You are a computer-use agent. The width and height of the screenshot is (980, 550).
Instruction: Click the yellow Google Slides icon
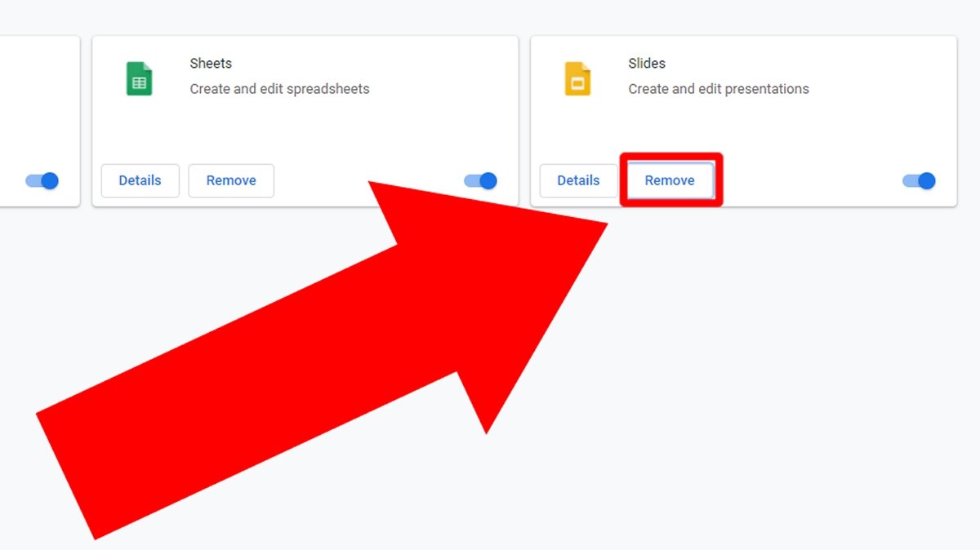(577, 79)
